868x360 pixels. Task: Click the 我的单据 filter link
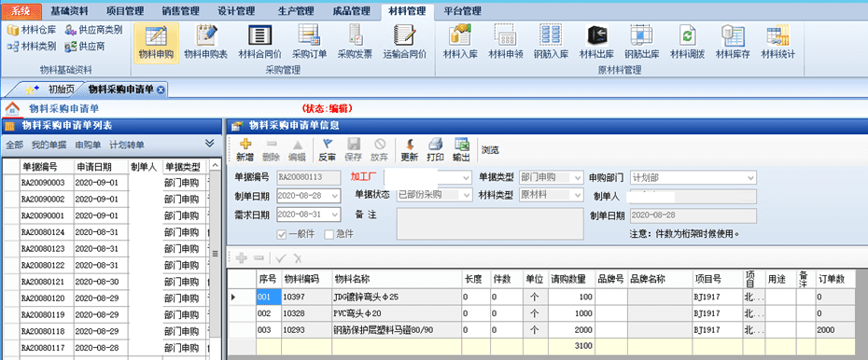(x=49, y=145)
